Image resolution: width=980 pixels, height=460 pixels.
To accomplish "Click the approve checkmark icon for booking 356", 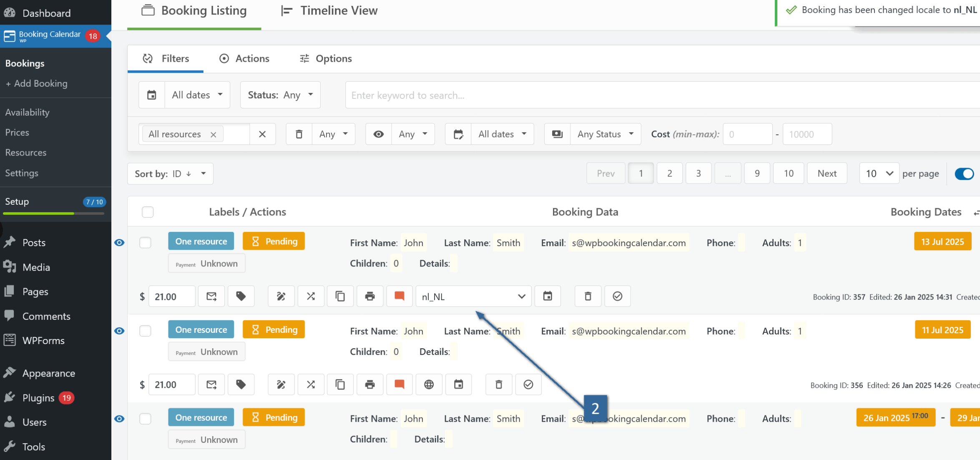I will click(x=528, y=385).
